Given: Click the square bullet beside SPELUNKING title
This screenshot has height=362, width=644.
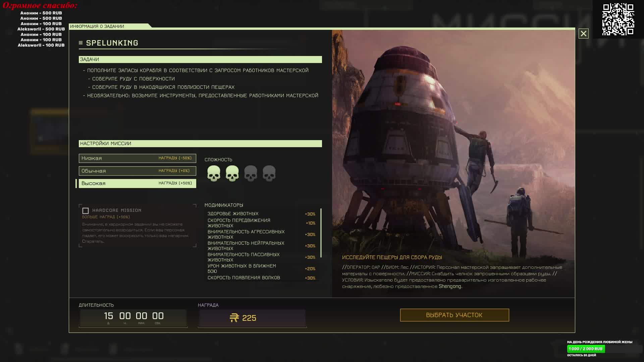Looking at the screenshot, I should click(x=80, y=43).
